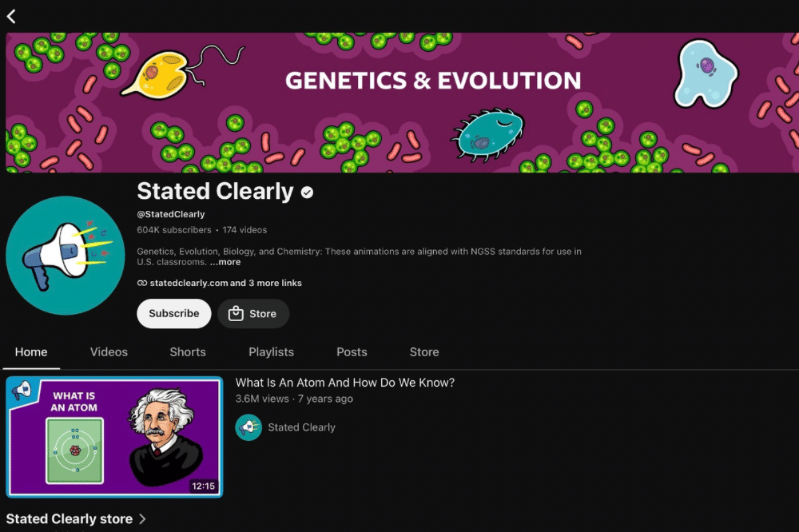This screenshot has width=799, height=532.
Task: Switch to the Videos tab
Action: point(109,352)
